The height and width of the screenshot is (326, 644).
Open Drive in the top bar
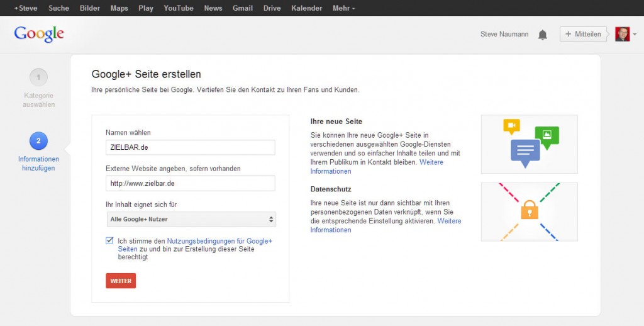pos(272,8)
